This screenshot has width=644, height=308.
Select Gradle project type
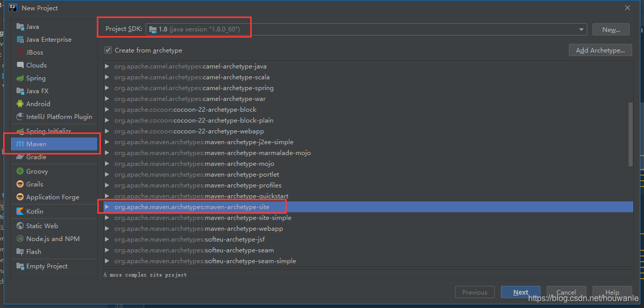coord(54,157)
